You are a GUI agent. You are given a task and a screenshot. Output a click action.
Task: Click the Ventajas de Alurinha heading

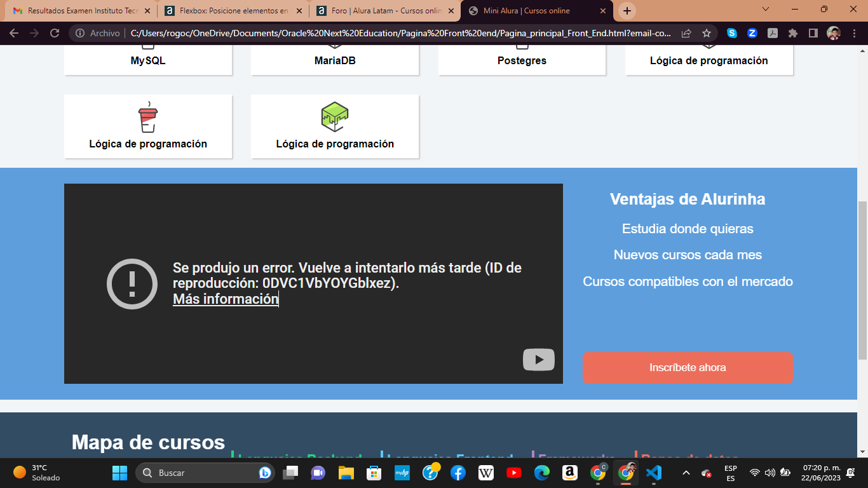tap(688, 199)
